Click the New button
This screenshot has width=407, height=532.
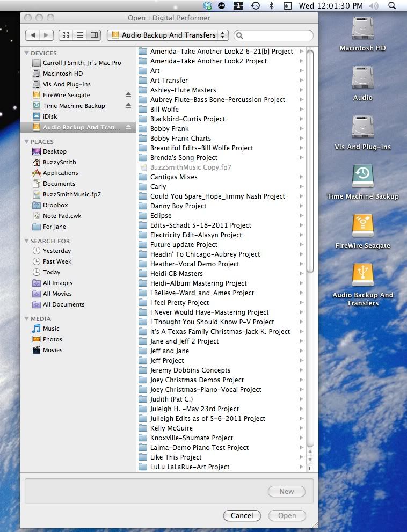pos(287,491)
